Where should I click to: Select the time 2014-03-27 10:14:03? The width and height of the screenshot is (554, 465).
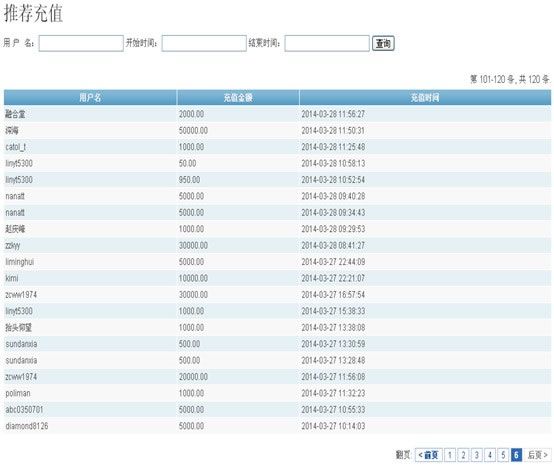coord(333,426)
